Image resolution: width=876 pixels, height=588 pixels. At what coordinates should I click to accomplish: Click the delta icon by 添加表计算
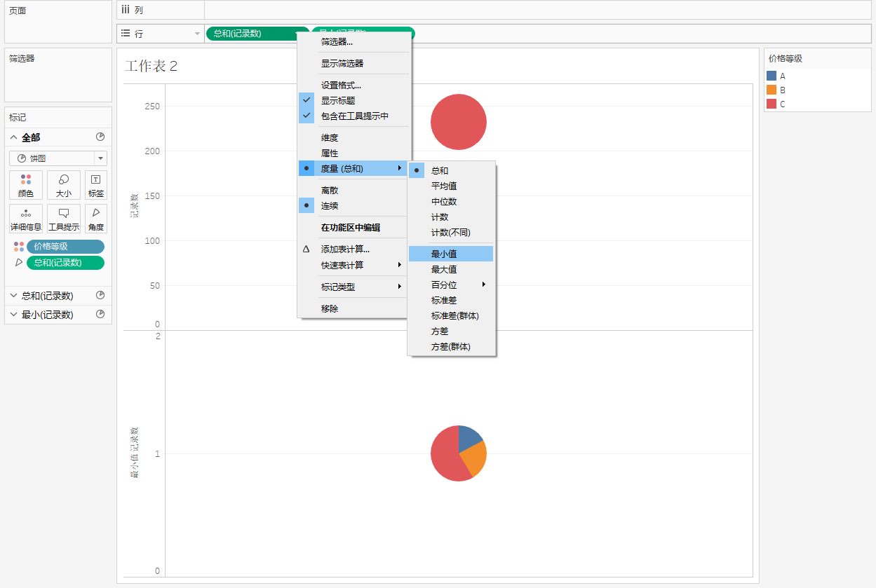coord(306,249)
